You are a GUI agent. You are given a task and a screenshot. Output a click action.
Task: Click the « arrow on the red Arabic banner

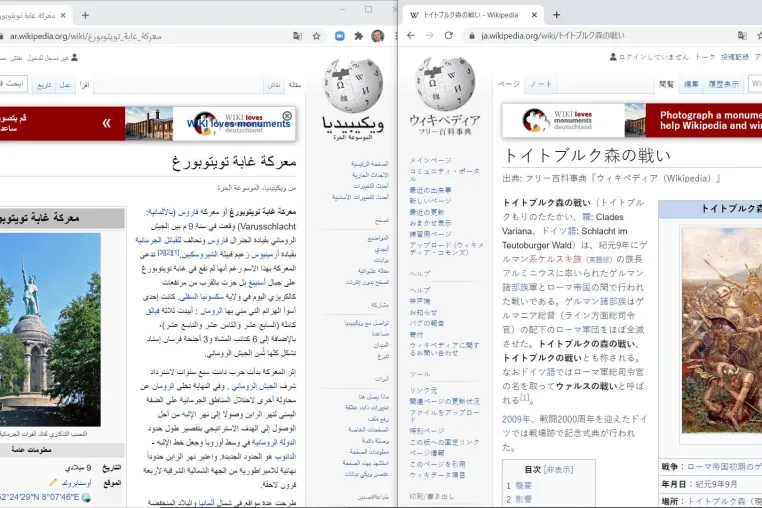coord(106,123)
